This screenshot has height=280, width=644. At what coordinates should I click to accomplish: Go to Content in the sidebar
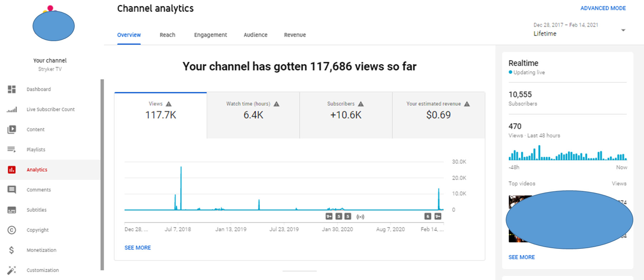click(x=35, y=129)
